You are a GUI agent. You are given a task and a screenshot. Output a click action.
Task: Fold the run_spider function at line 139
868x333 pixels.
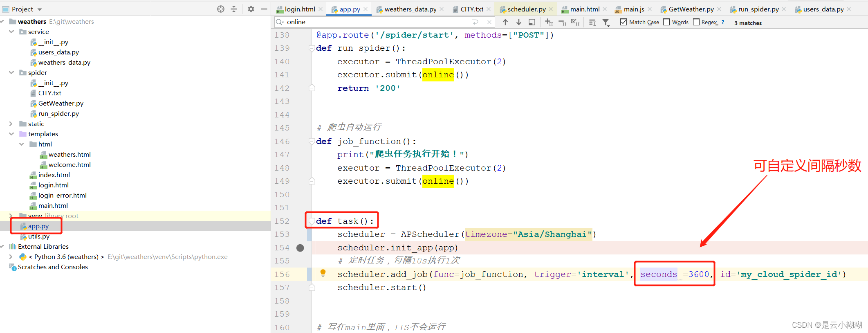[312, 48]
